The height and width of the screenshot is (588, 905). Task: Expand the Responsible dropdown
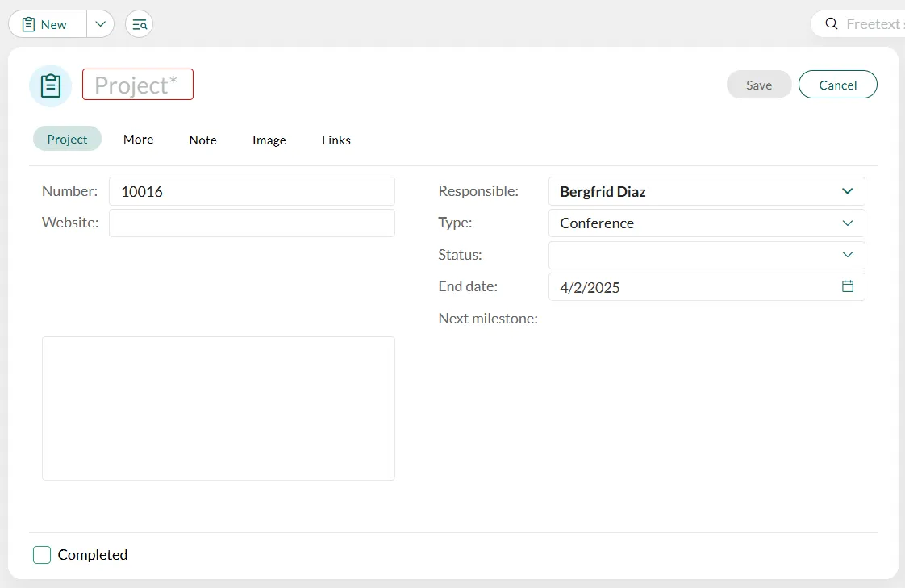[x=847, y=191]
